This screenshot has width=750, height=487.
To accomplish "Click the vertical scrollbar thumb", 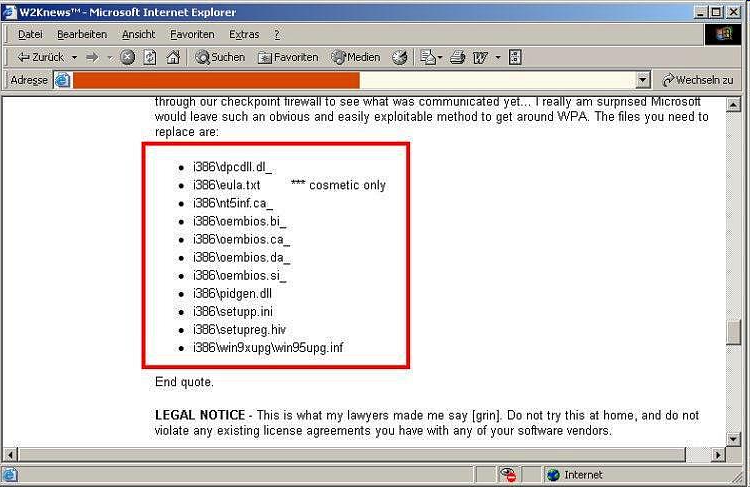I will (733, 332).
